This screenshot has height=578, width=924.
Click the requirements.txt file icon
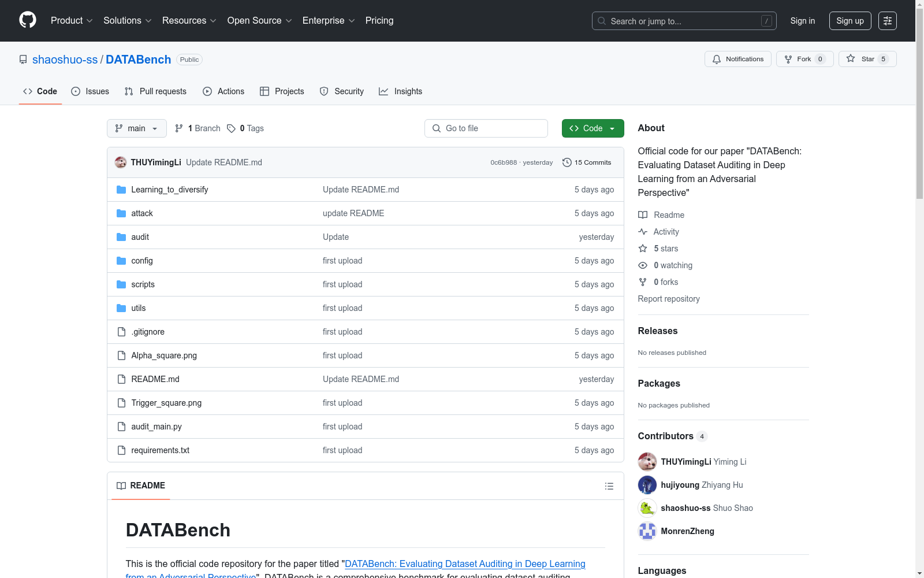pyautogui.click(x=121, y=450)
